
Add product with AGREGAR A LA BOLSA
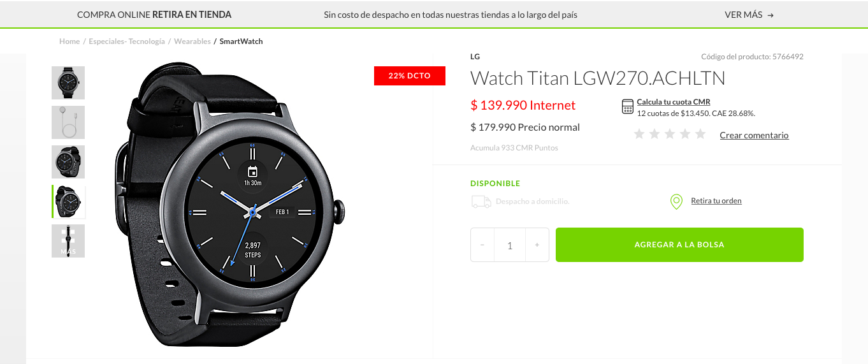679,245
